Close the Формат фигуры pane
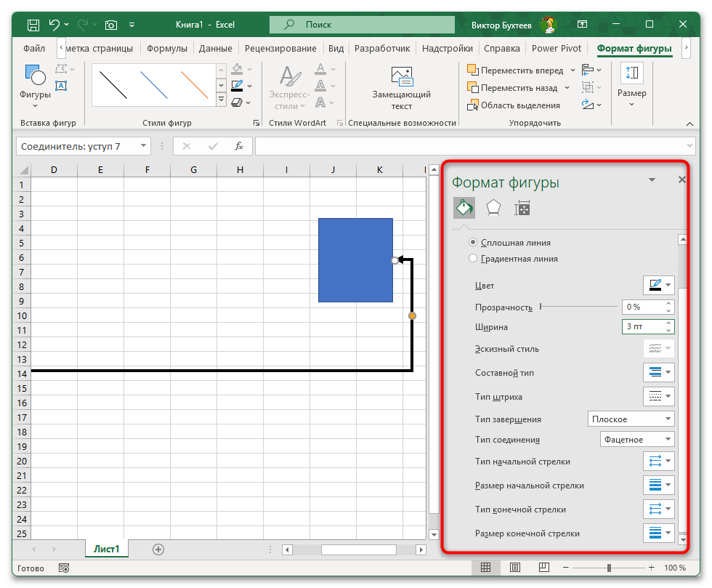This screenshot has width=712, height=588. [681, 180]
